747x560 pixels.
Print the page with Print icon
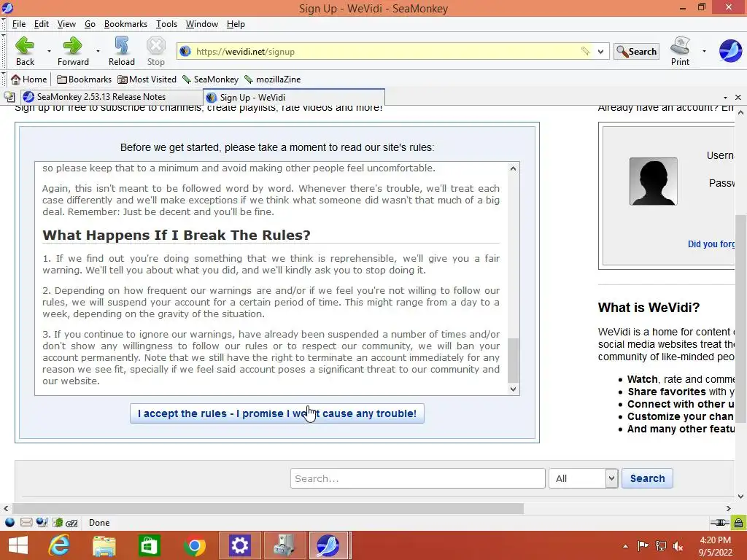click(681, 51)
